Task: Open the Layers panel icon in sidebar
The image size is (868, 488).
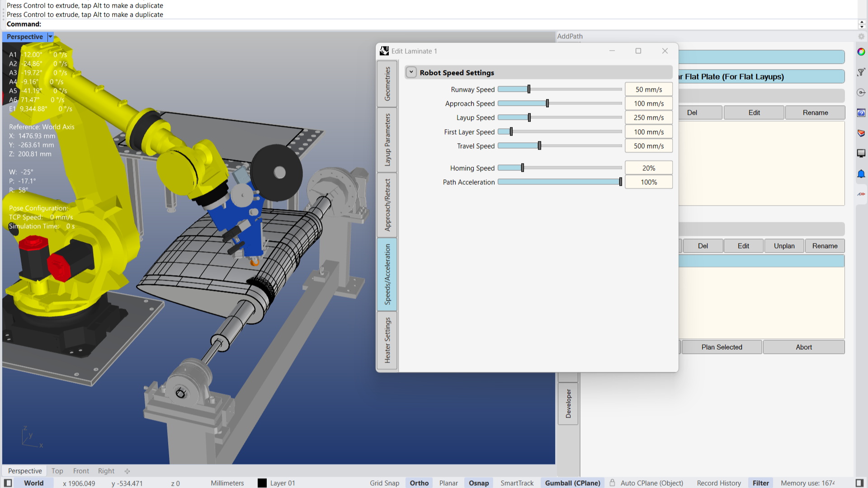Action: coord(861,133)
